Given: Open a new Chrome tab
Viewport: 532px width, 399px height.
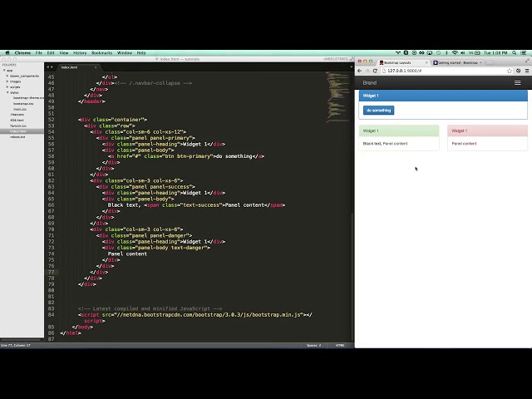Looking at the screenshot, I should pyautogui.click(x=490, y=63).
